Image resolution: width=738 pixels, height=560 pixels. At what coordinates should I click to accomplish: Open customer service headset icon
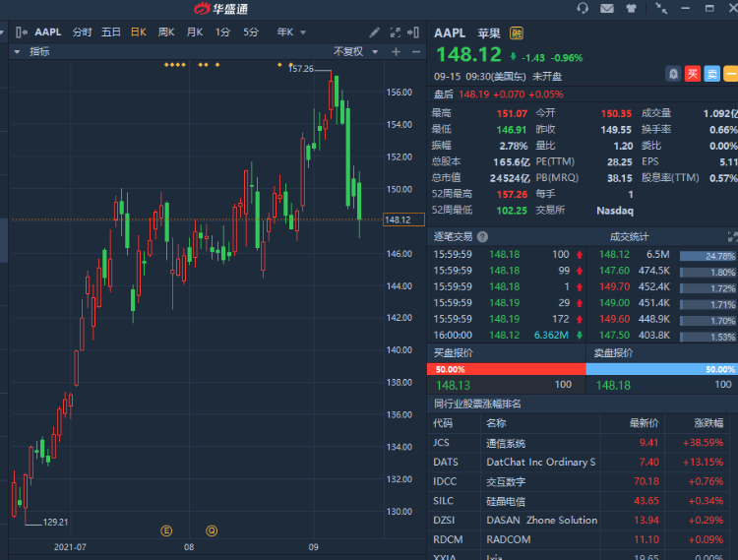click(x=583, y=9)
